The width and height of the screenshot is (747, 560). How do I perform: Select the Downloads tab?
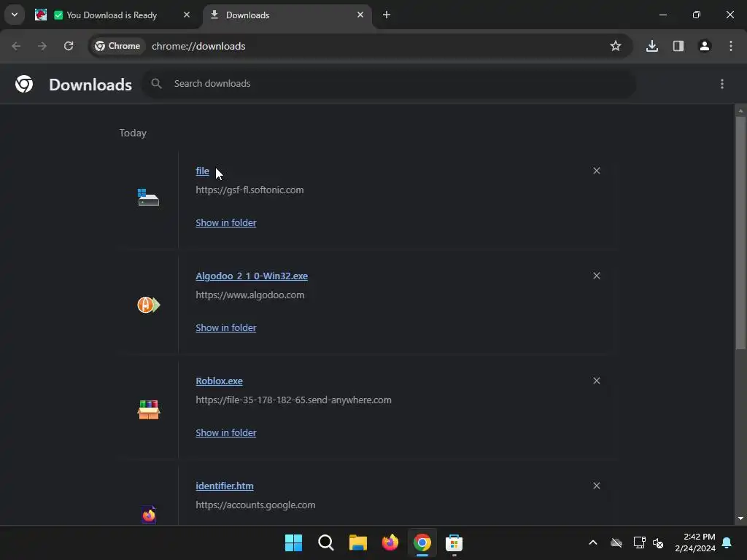287,15
